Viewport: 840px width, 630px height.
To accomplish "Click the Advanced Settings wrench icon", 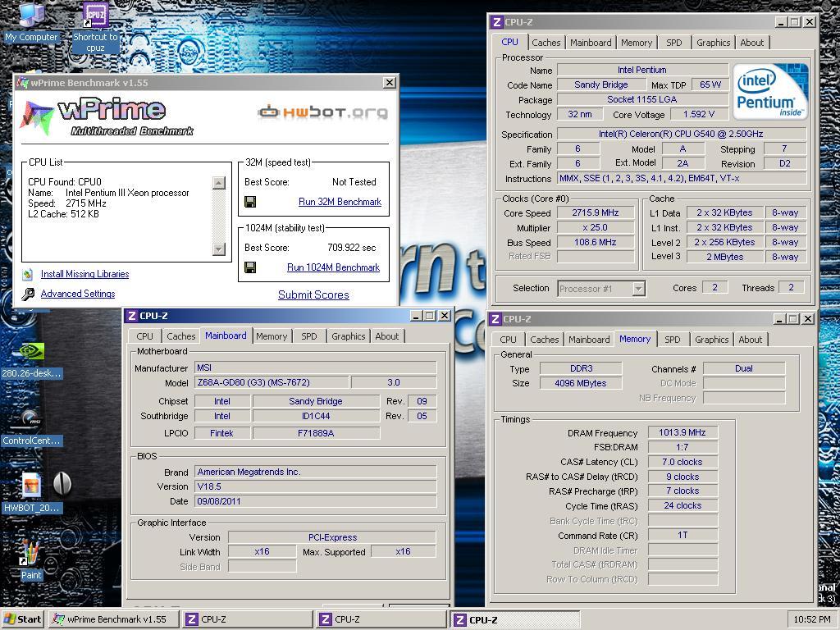I will (28, 294).
